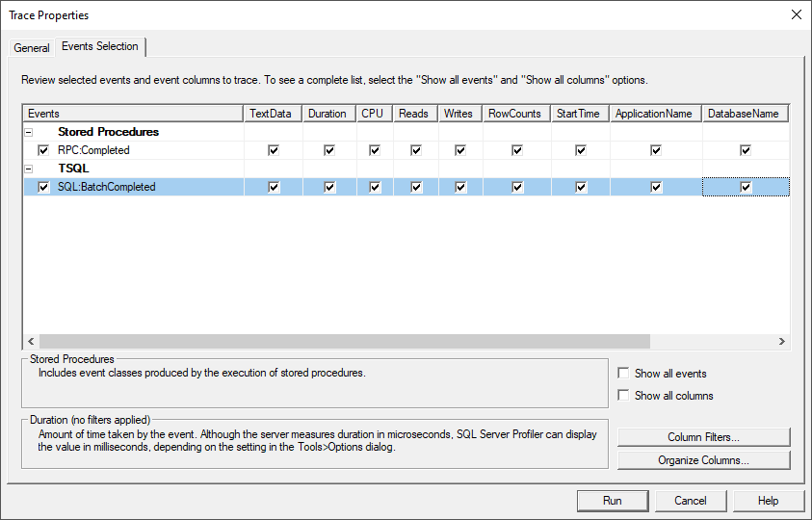Click the Writes column header
Image resolution: width=812 pixels, height=520 pixels.
tap(460, 114)
